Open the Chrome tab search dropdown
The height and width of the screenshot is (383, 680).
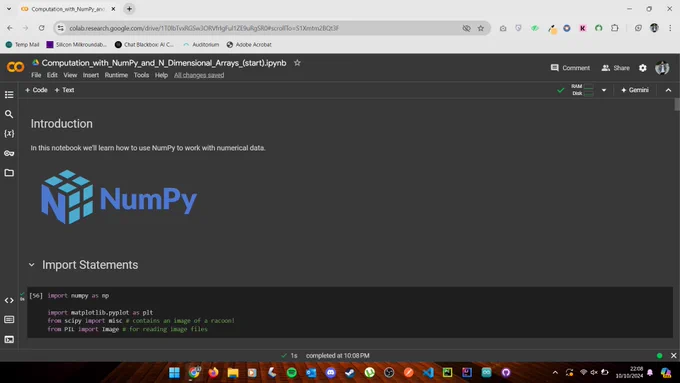click(9, 9)
